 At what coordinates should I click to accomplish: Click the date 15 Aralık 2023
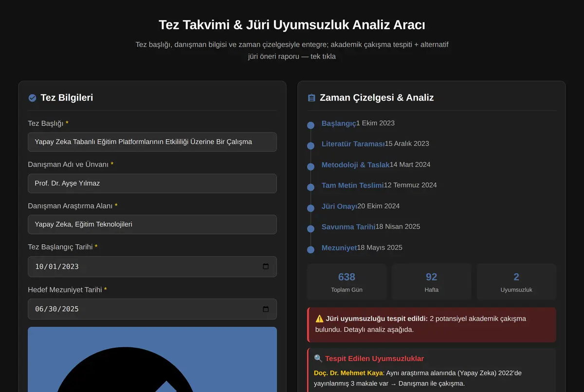click(407, 143)
